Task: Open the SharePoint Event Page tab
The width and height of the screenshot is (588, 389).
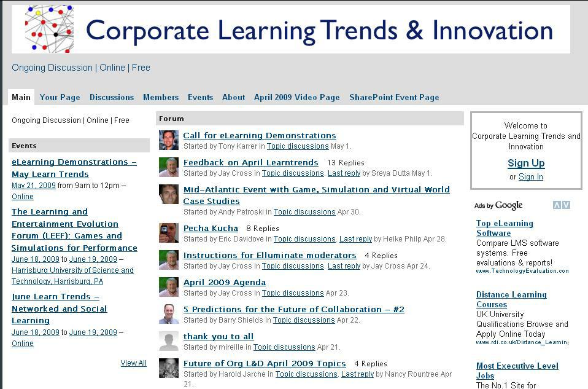Action: 393,97
